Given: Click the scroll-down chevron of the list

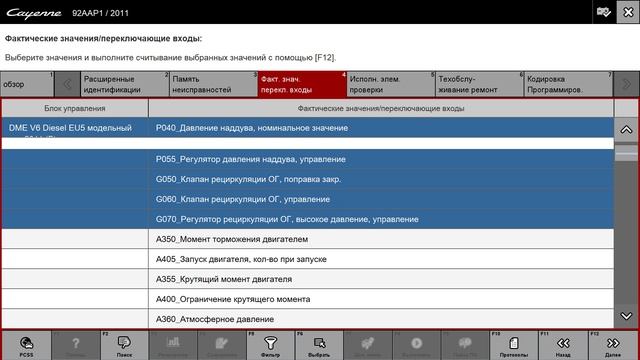Looking at the screenshot, I should [626, 316].
